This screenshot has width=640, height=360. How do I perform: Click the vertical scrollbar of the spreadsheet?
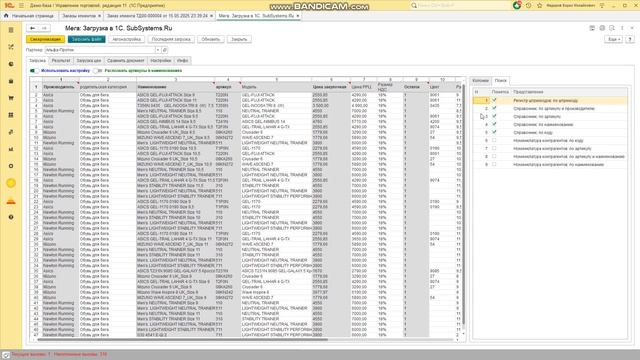click(x=463, y=204)
